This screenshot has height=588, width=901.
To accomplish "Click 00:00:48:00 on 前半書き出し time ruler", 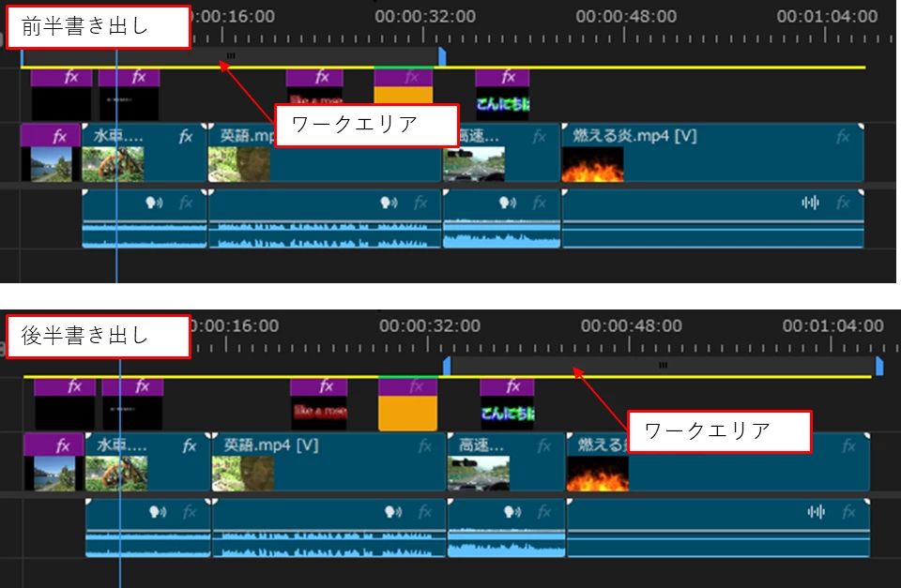I will pos(626,16).
